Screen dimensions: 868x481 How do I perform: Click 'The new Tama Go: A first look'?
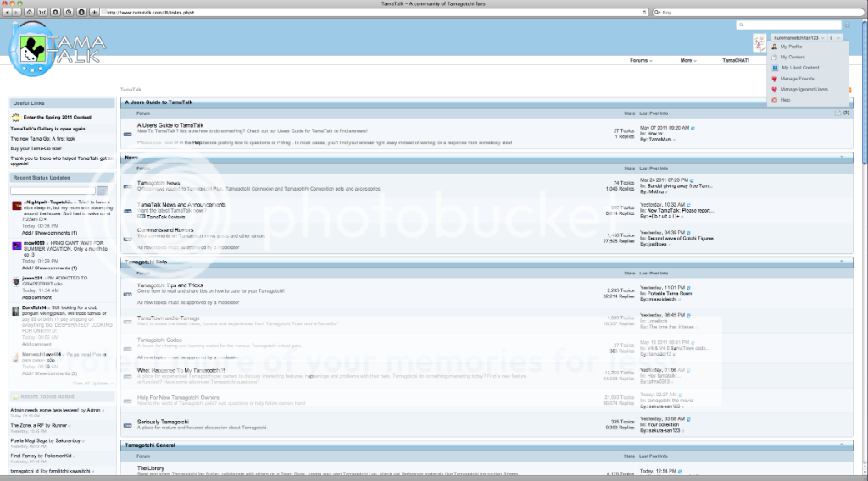click(x=42, y=139)
